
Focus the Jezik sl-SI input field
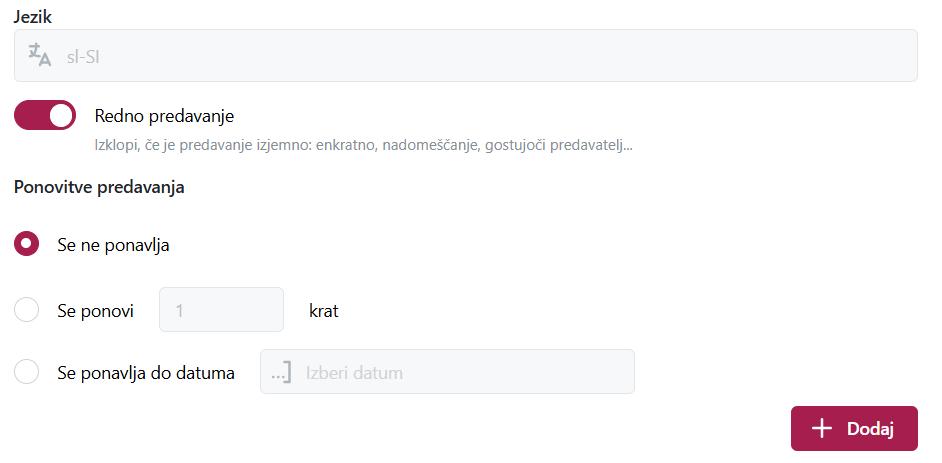click(x=466, y=55)
